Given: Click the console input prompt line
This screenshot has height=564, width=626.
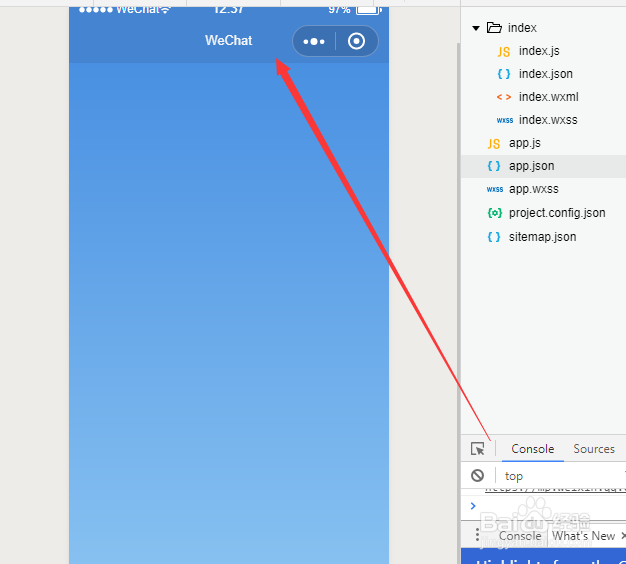Looking at the screenshot, I should tap(543, 506).
